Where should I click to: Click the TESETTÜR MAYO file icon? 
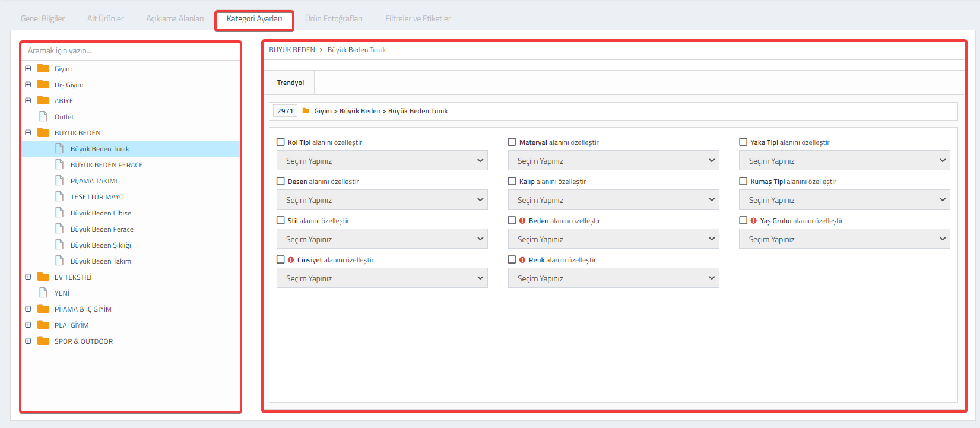(x=59, y=196)
